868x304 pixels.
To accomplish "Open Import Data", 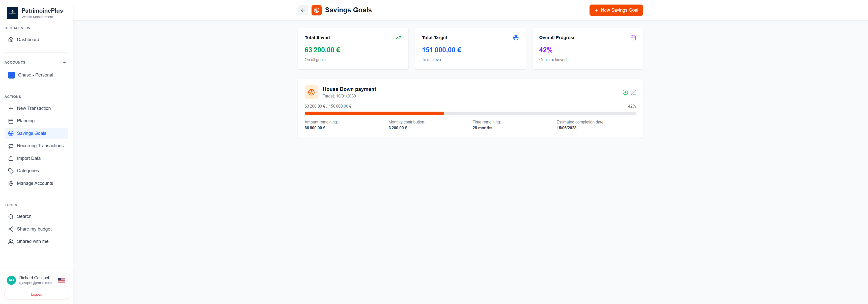I will (29, 158).
